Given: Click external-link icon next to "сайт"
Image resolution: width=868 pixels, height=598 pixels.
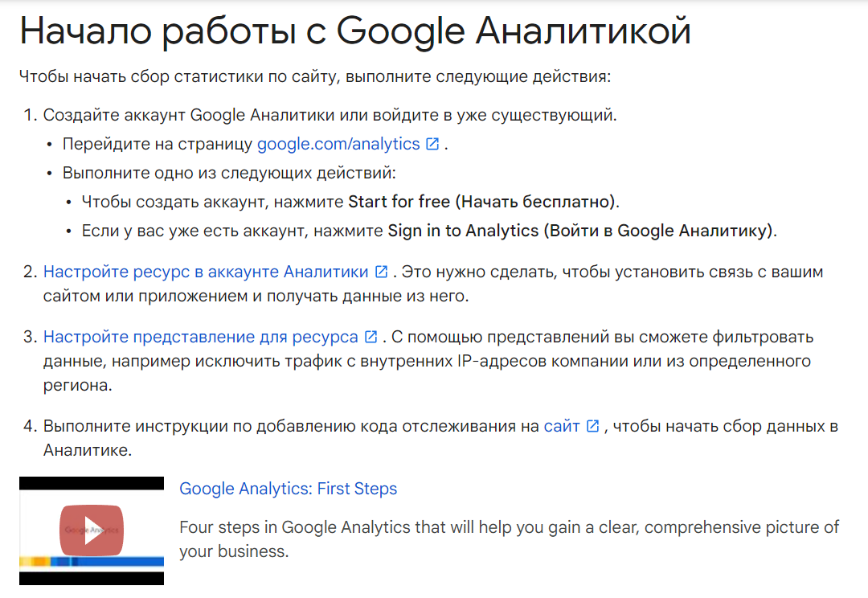Looking at the screenshot, I should pyautogui.click(x=592, y=427).
